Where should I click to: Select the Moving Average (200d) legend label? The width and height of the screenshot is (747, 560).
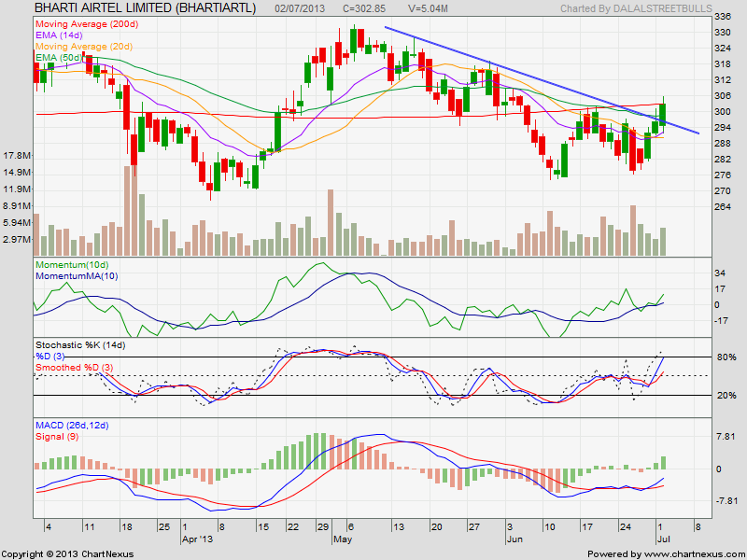87,24
